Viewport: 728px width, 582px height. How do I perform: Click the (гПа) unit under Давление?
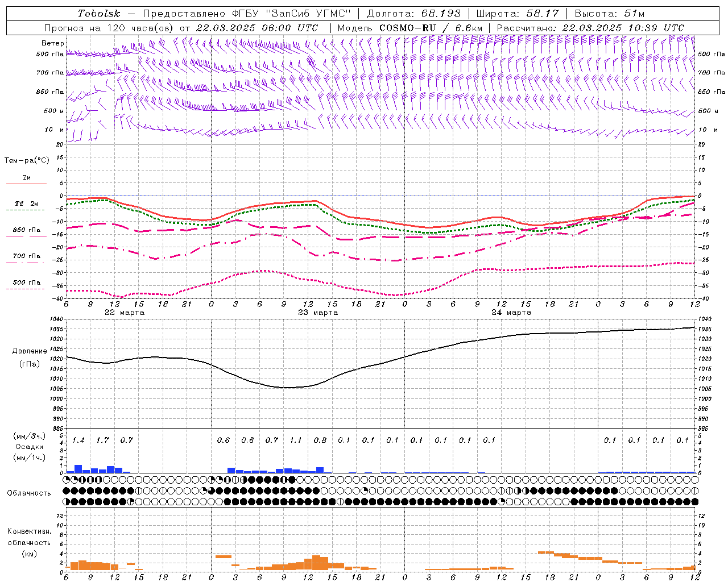[x=30, y=364]
